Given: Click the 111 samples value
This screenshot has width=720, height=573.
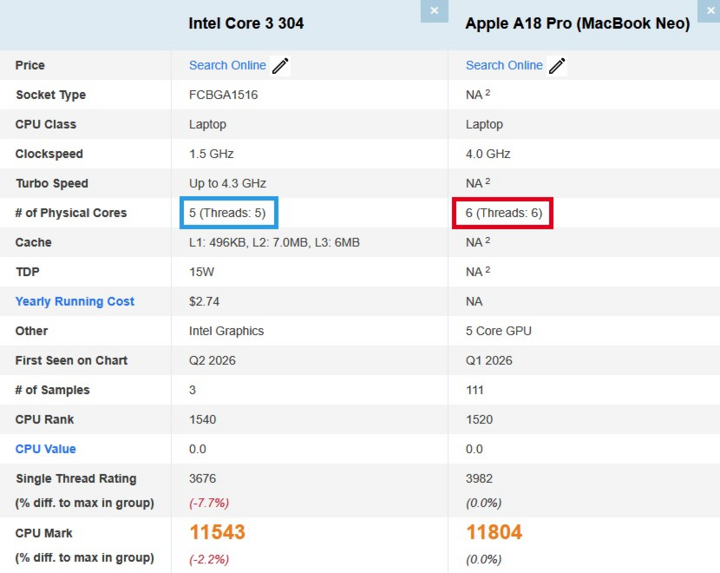Looking at the screenshot, I should 475,390.
